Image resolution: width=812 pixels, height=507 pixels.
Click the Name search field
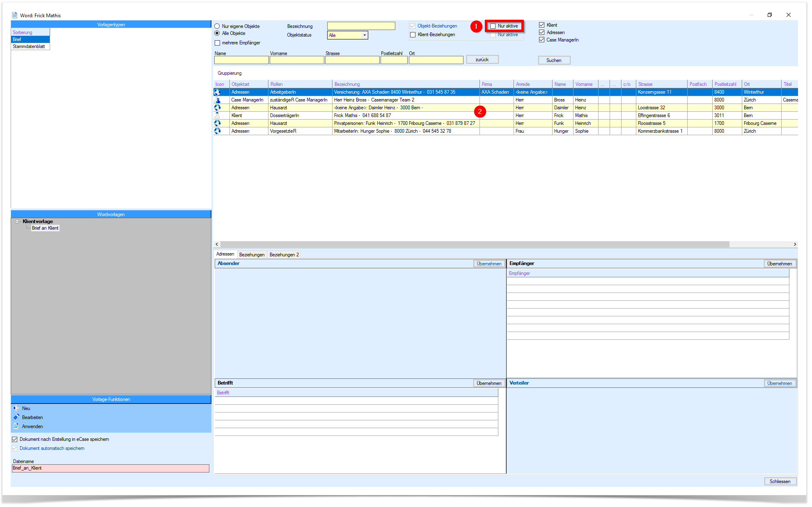(241, 60)
